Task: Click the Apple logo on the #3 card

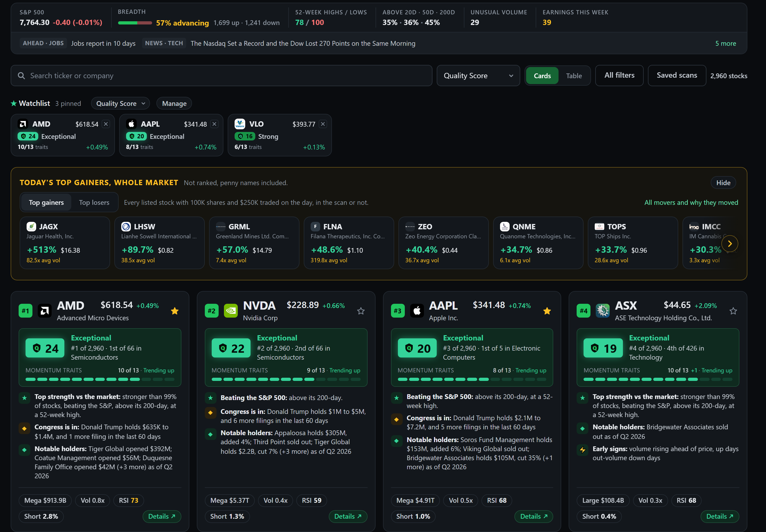Action: coord(417,311)
